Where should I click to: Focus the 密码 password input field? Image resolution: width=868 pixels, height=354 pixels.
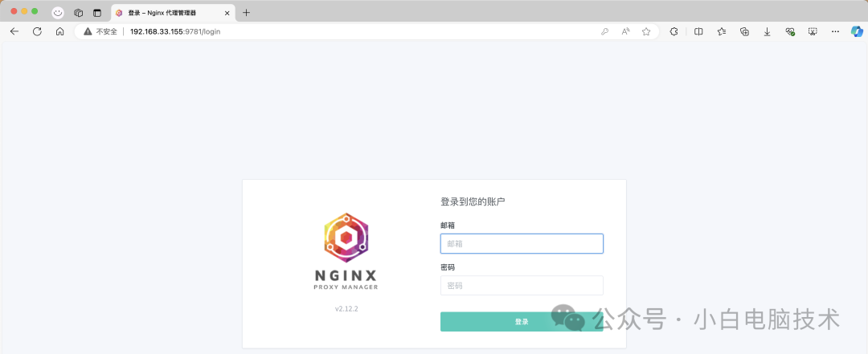click(522, 286)
